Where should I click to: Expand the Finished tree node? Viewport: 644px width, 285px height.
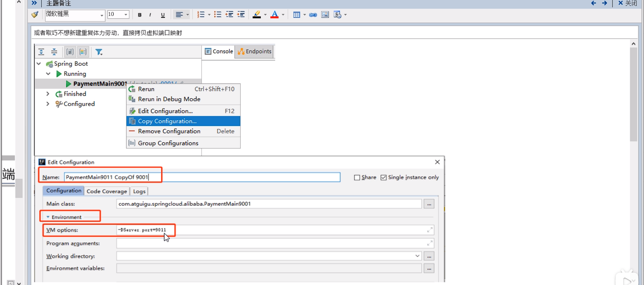pyautogui.click(x=48, y=94)
